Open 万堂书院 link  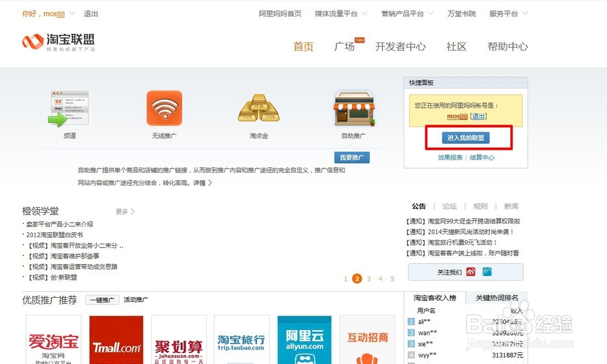coord(461,13)
